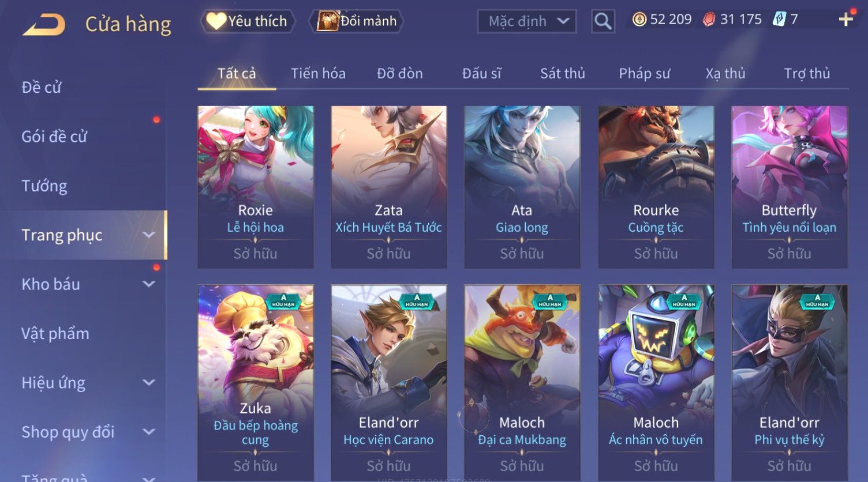Click the blue voucher ticket icon

[779, 20]
